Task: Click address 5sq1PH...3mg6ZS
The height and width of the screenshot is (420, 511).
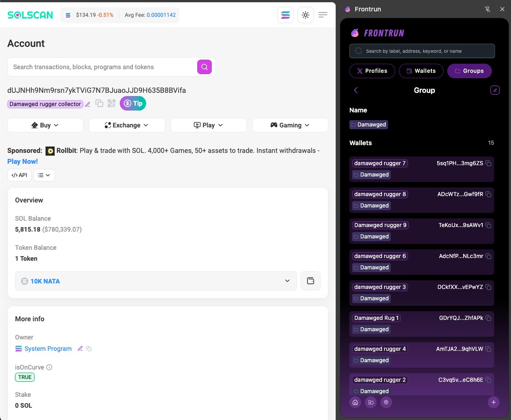Action: [x=460, y=163]
